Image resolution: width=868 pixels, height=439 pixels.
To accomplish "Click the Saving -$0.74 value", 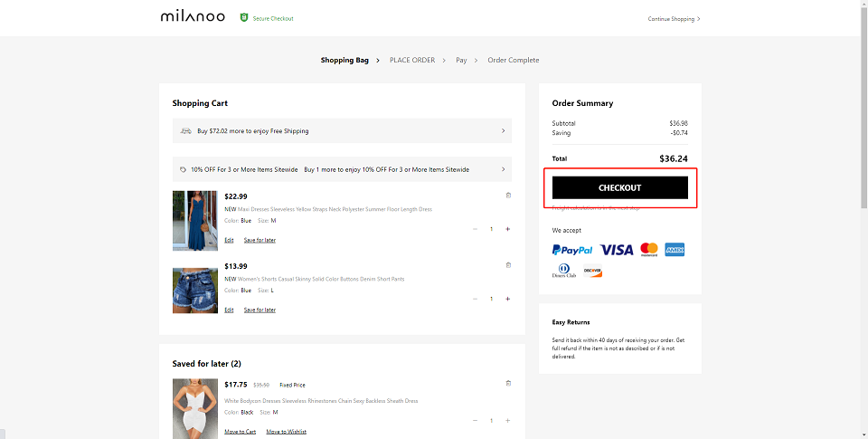I will (679, 133).
